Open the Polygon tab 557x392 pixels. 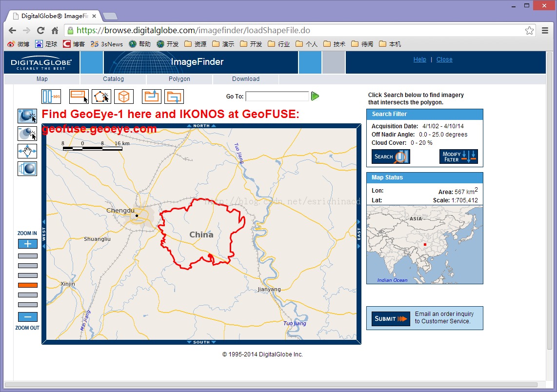click(179, 79)
